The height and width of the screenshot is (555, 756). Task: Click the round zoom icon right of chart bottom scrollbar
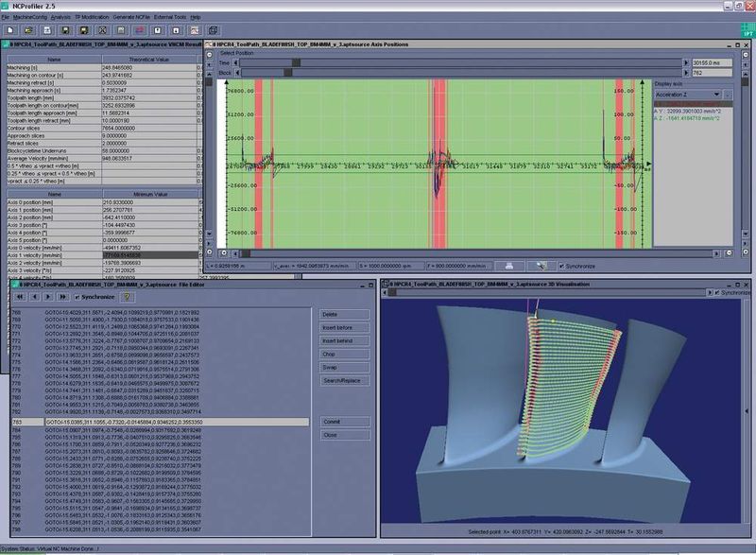tap(729, 252)
